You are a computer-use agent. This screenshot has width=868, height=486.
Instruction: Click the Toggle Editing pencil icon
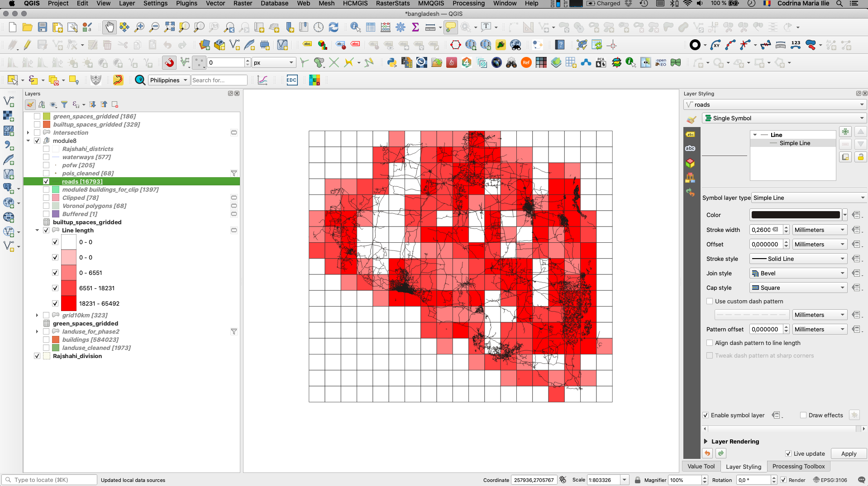point(28,45)
